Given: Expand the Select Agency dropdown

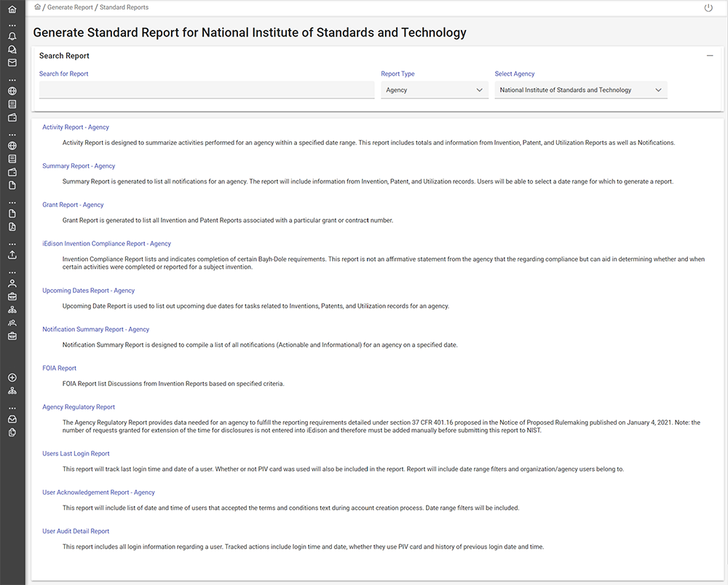Looking at the screenshot, I should pos(580,90).
